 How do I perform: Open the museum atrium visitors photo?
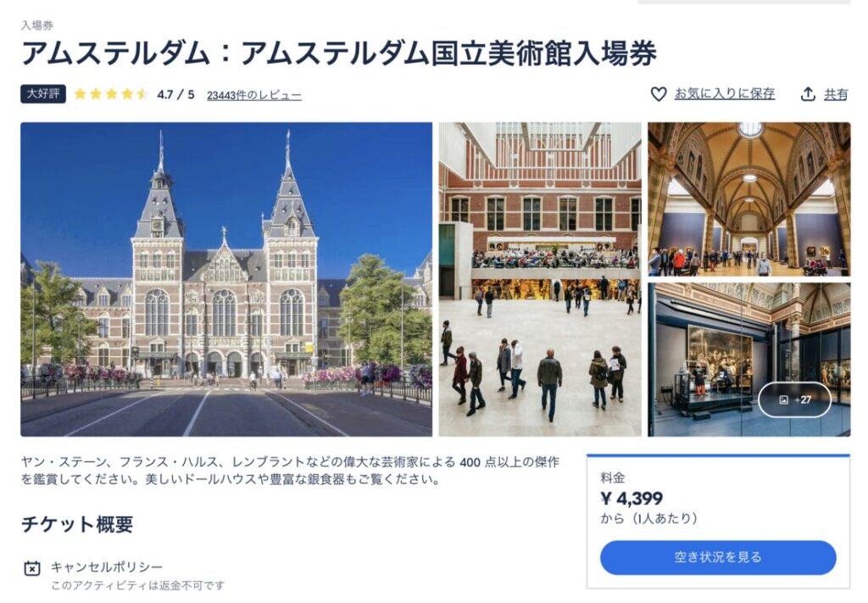(x=540, y=279)
